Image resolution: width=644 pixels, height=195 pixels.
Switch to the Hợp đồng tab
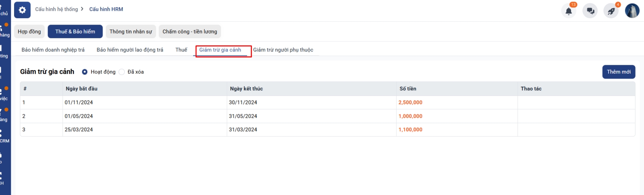[29, 31]
